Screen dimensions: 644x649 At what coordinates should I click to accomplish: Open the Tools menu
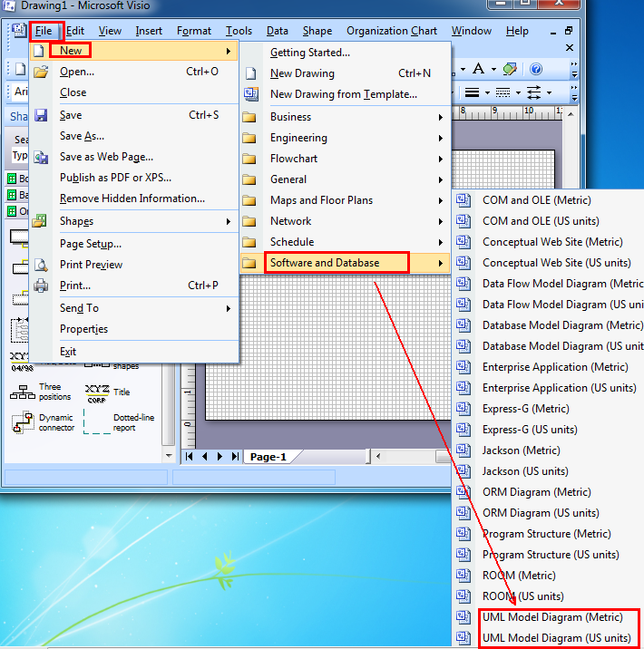239,31
